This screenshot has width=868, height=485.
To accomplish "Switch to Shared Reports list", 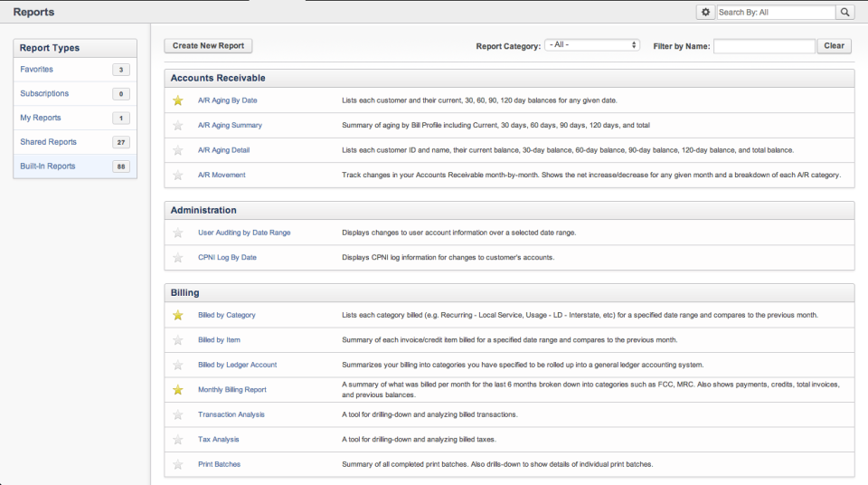I will 49,142.
